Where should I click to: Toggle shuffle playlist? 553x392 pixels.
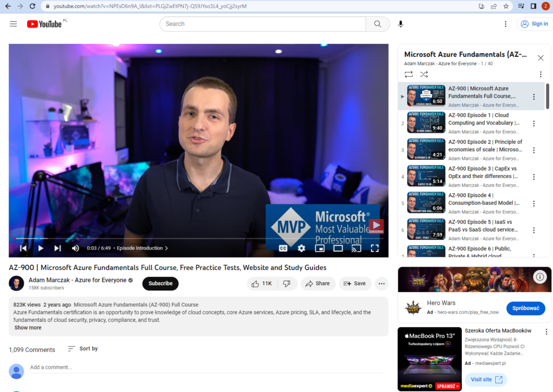(x=424, y=75)
